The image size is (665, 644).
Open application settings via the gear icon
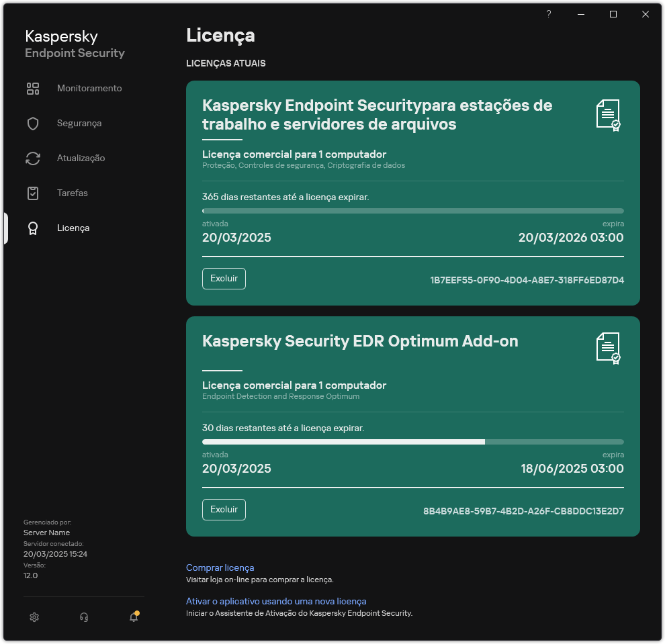(34, 616)
